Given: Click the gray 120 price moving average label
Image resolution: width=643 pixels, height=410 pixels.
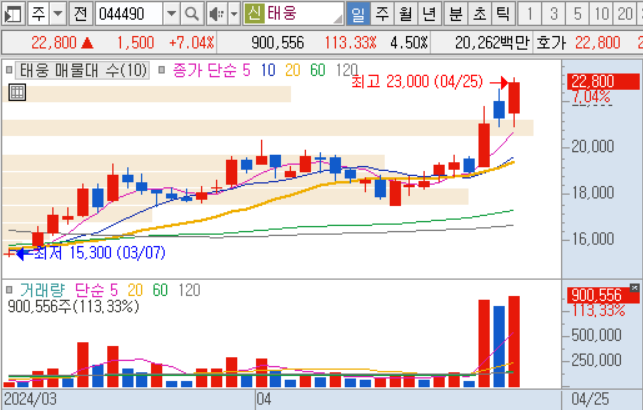Looking at the screenshot, I should tap(347, 70).
